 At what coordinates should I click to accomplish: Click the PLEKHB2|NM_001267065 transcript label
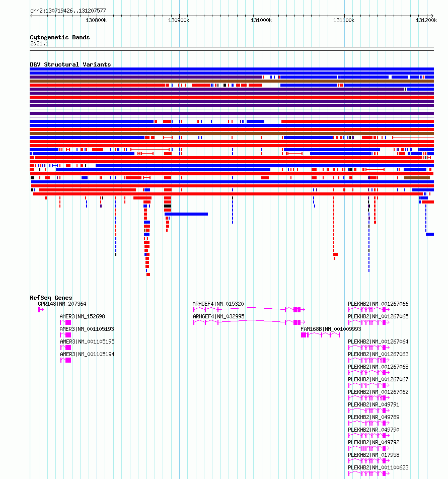[378, 316]
